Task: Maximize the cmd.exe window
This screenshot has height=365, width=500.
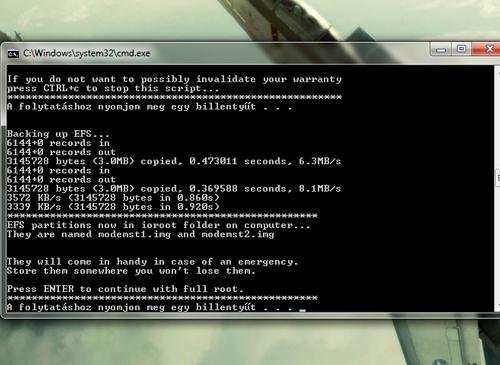Action: (461, 49)
